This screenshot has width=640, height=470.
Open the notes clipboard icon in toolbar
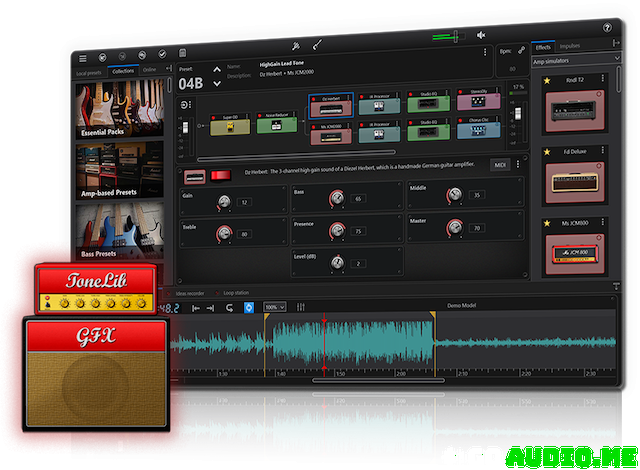point(182,53)
